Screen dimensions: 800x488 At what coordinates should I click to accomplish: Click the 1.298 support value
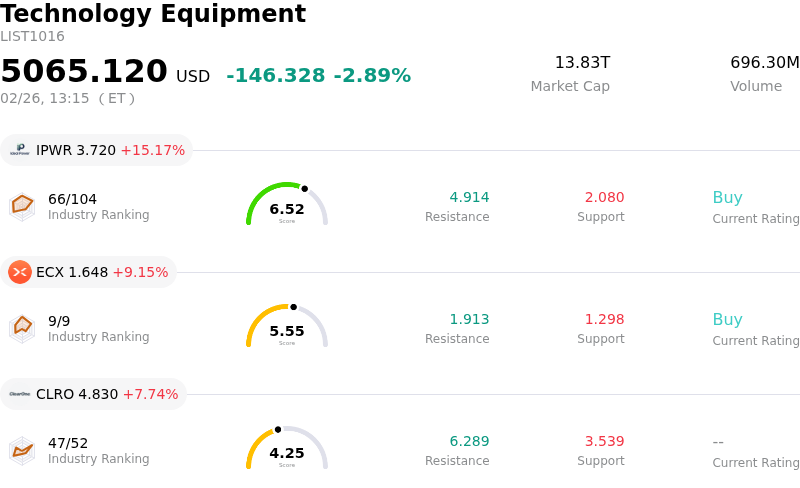(x=604, y=320)
